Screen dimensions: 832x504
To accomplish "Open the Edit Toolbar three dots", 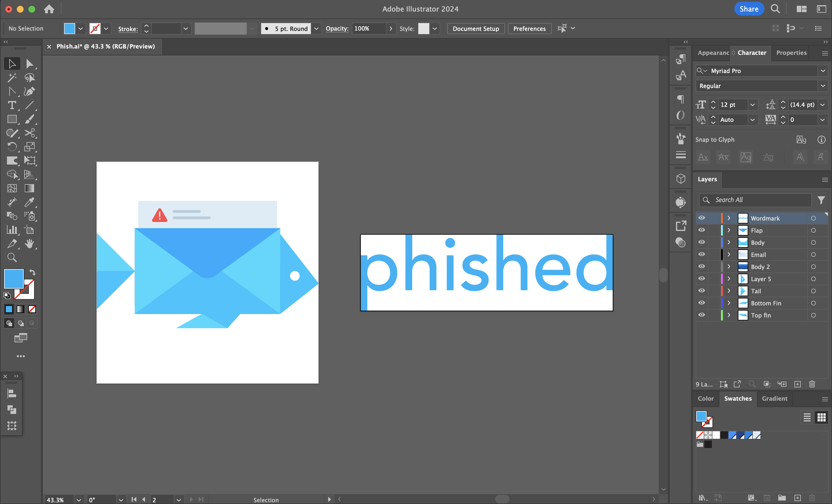I will (x=21, y=356).
